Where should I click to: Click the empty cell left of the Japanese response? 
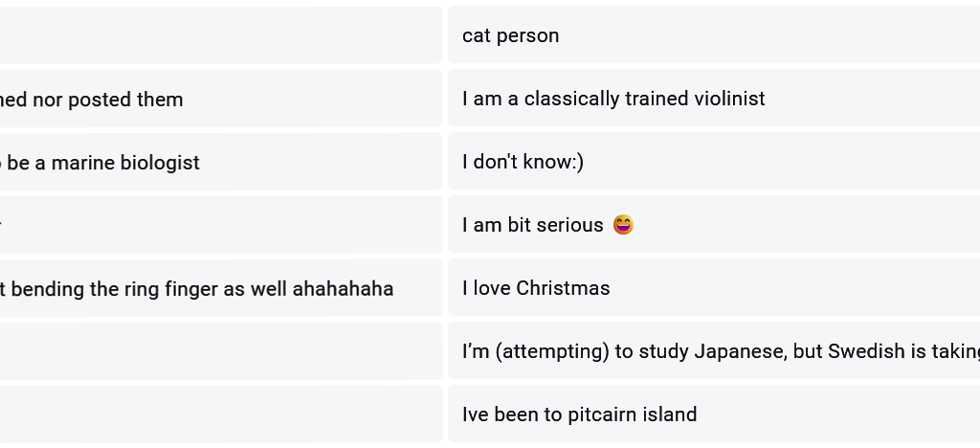(x=220, y=351)
